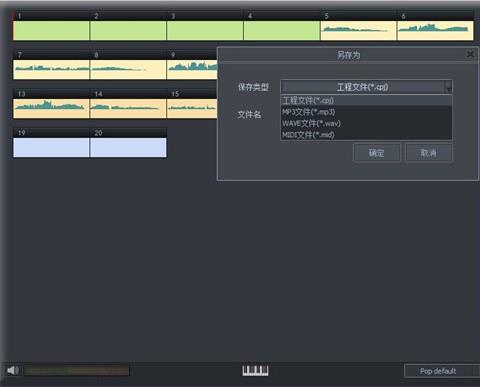
Task: Select blue measure 19 block
Action: point(51,147)
